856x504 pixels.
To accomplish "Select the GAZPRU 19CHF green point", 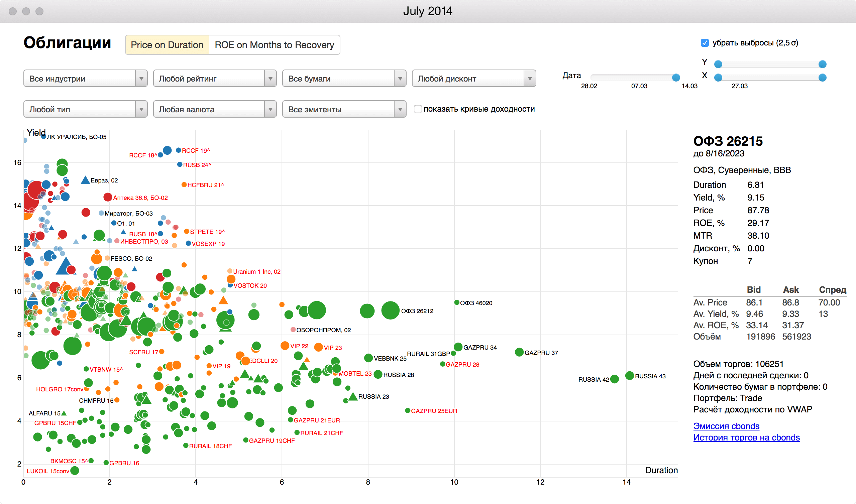I will pos(245,440).
